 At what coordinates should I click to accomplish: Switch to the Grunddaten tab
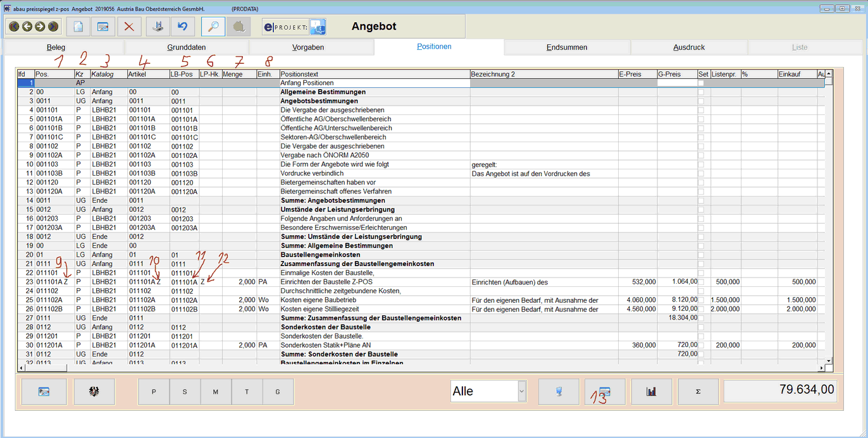click(186, 47)
